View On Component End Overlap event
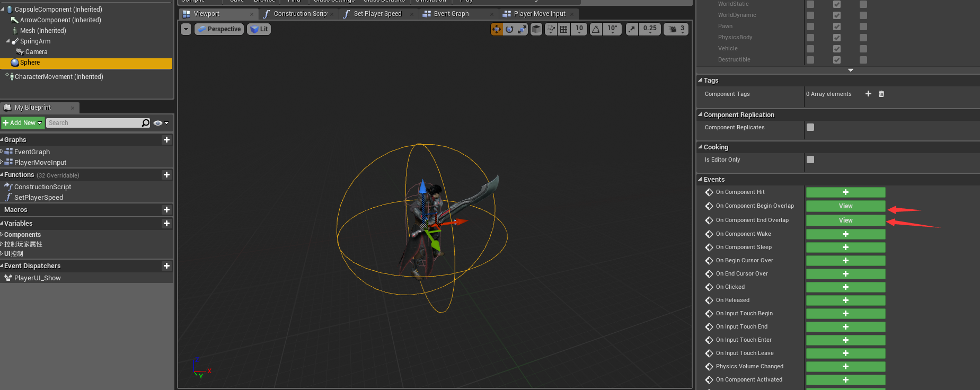This screenshot has width=980, height=390. pyautogui.click(x=845, y=220)
